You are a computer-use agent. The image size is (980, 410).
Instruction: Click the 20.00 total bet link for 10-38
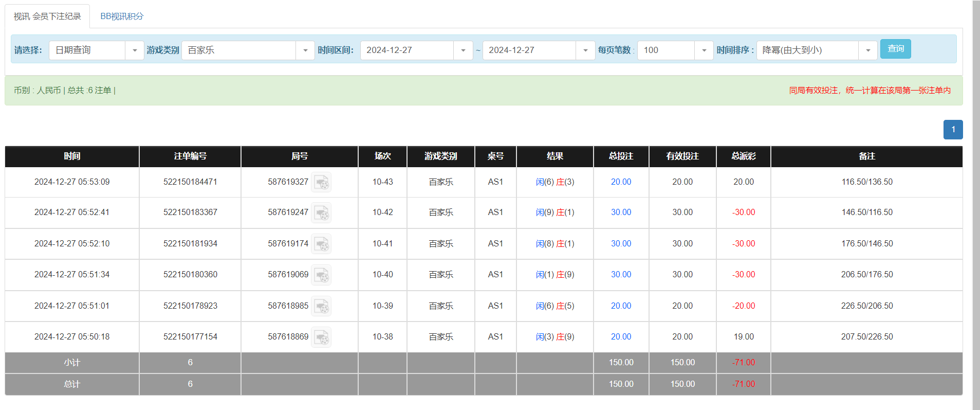(621, 337)
